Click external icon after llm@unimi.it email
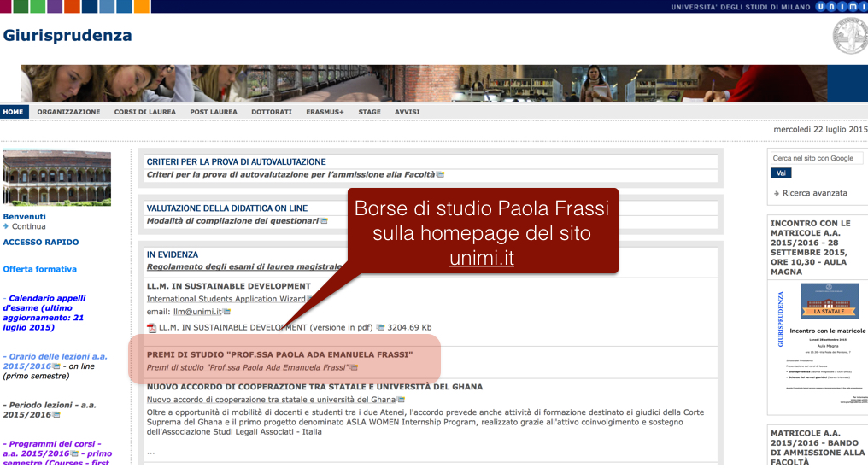This screenshot has width=868, height=468. pos(226,312)
